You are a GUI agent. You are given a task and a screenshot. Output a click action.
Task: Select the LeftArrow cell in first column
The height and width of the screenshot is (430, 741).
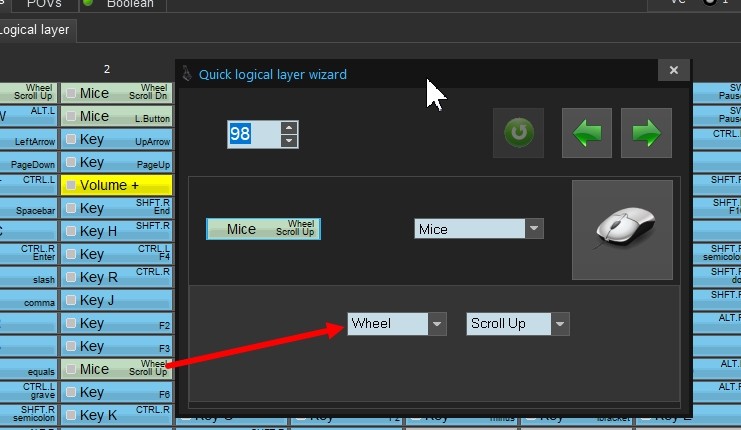click(28, 139)
